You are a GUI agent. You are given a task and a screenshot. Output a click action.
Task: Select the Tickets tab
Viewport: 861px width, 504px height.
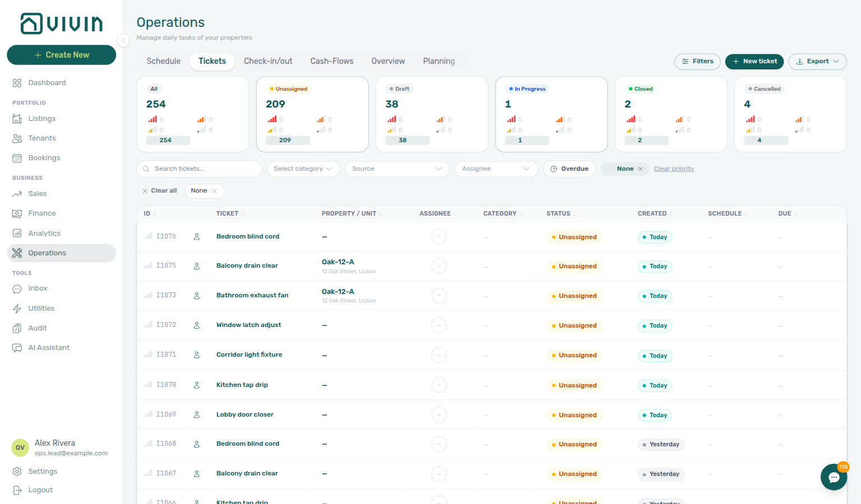(212, 61)
